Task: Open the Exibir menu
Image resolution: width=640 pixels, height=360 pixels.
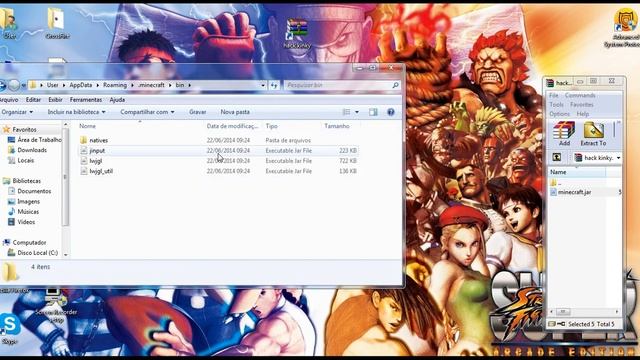Action: (55, 100)
